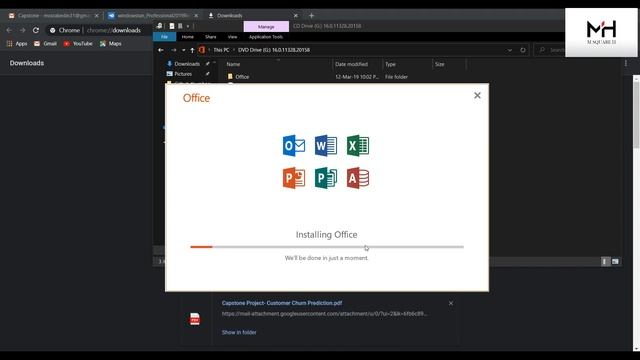This screenshot has height=360, width=640.
Task: Close the Downloads Chrome tab
Action: click(296, 16)
